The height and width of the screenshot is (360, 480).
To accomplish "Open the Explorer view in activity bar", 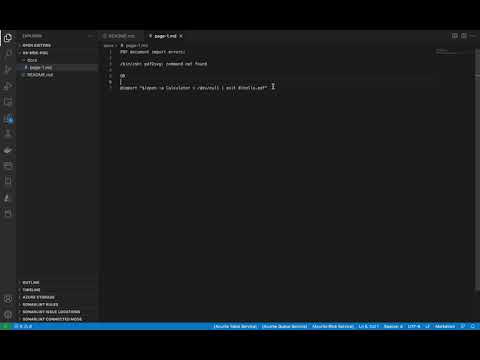I will [8, 38].
